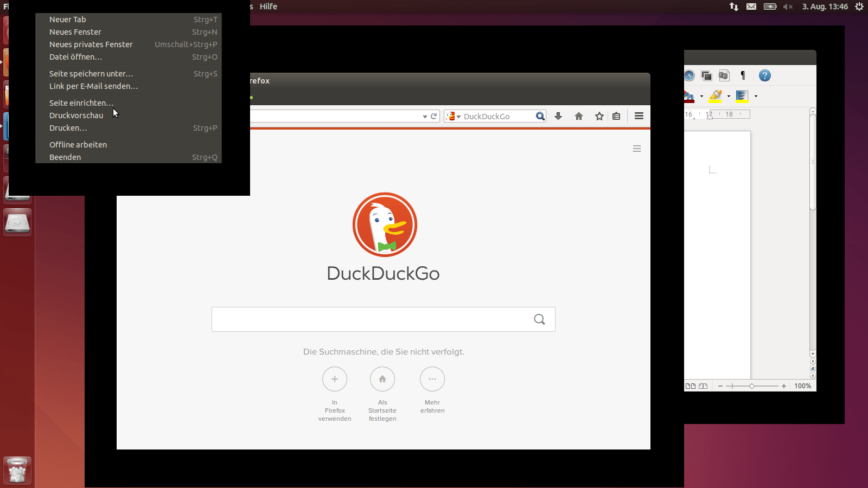Screen dimensions: 868x488
Task: Toggle formatting marks with the pilcrow icon
Action: point(743,75)
